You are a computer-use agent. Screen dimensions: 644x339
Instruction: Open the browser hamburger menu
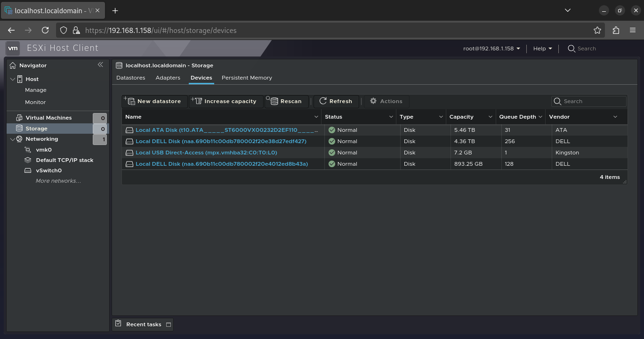click(633, 30)
